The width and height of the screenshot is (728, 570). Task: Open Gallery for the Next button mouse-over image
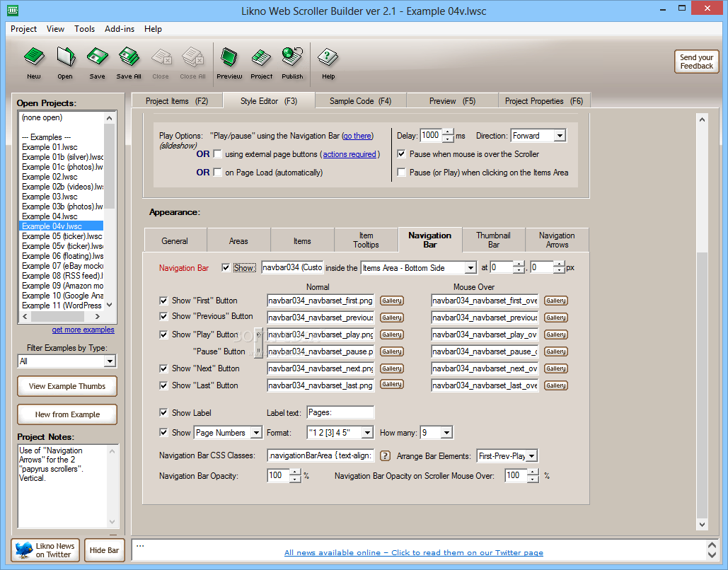pos(556,368)
